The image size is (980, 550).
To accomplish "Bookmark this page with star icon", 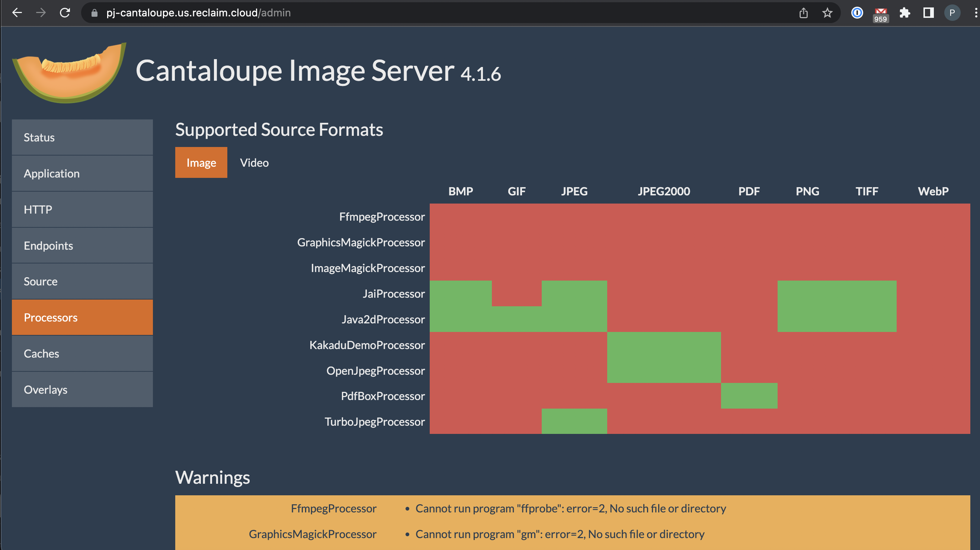I will [x=827, y=13].
